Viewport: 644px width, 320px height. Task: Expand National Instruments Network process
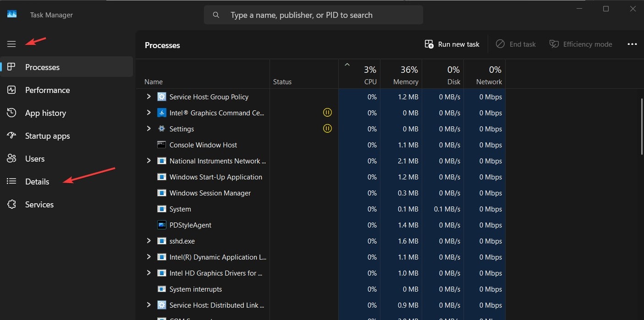click(x=149, y=161)
